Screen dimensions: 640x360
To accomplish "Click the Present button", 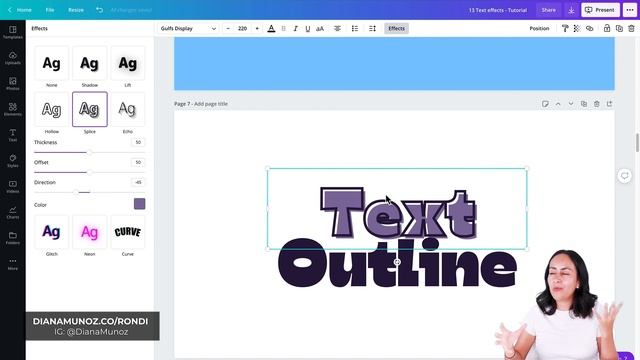I will (600, 10).
